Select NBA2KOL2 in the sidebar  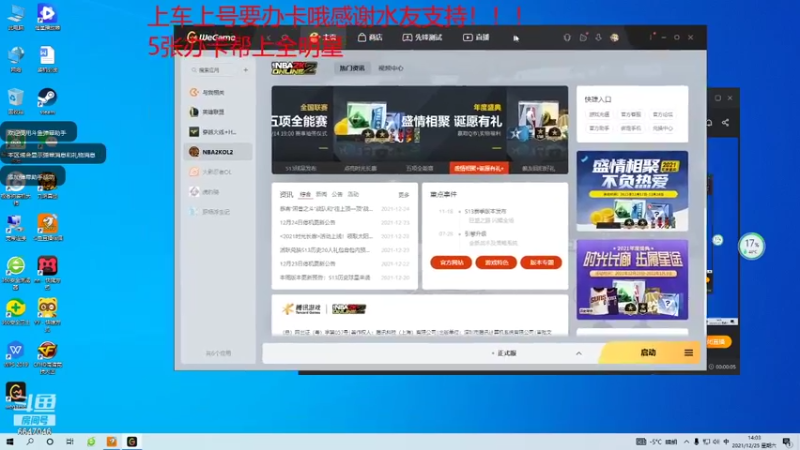pyautogui.click(x=218, y=152)
